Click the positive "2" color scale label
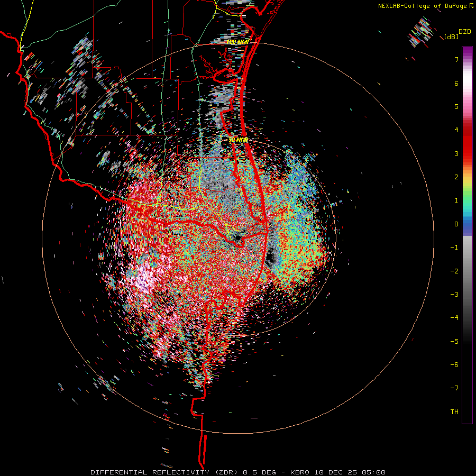This screenshot has height=476, width=476. pos(456,177)
